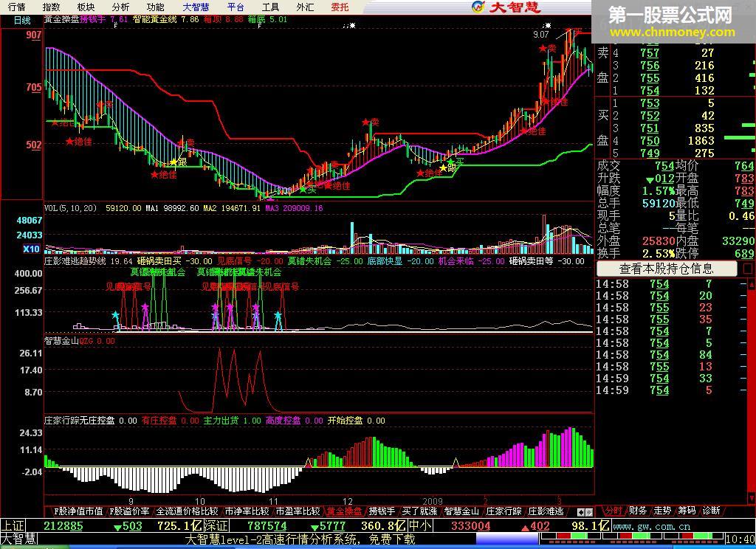This screenshot has height=549, width=756.
Task: Click the 大智慧 logo in the title bar
Action: (x=506, y=7)
